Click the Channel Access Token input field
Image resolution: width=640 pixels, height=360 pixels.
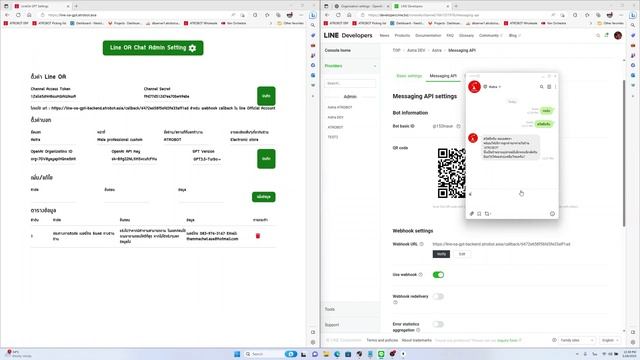click(x=53, y=97)
